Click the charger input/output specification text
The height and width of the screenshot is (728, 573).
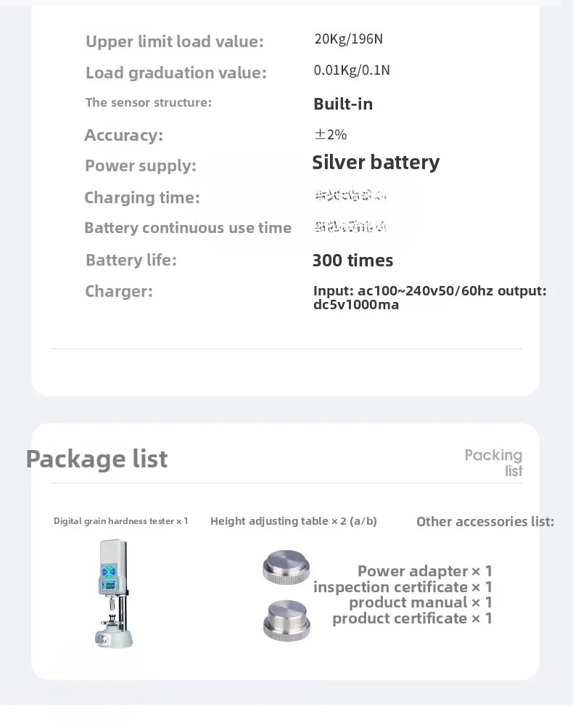click(429, 298)
